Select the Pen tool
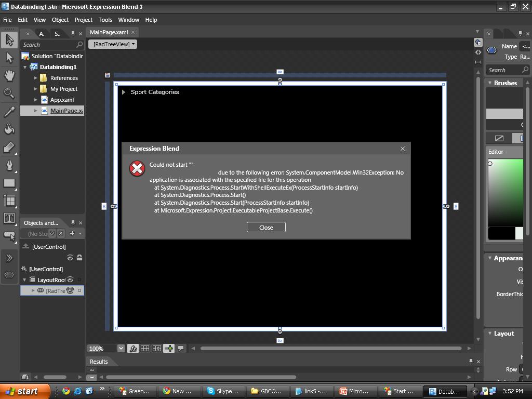Image resolution: width=532 pixels, height=399 pixels. pos(9,165)
